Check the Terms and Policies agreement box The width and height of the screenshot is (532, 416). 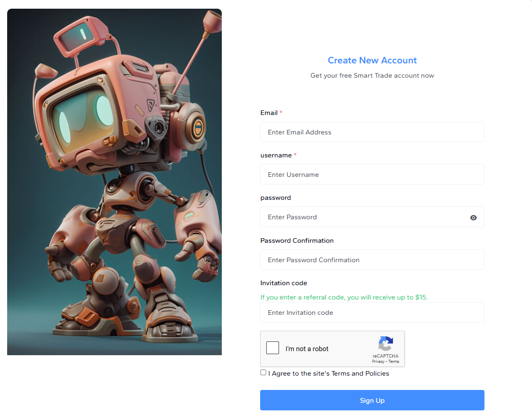(263, 372)
